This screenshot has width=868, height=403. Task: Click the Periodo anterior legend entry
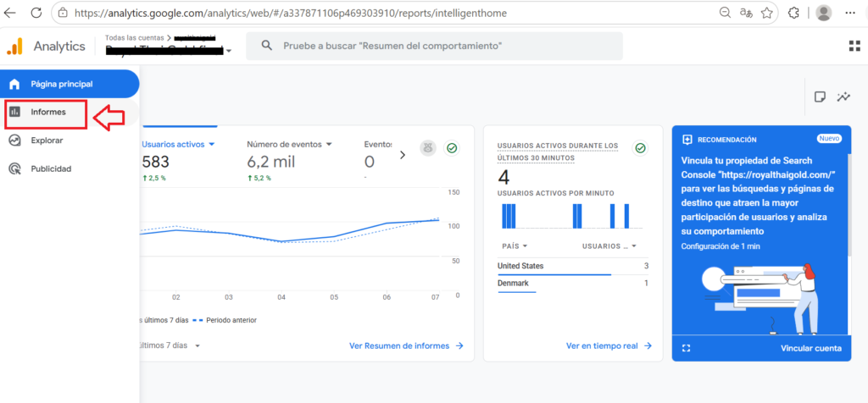225,320
